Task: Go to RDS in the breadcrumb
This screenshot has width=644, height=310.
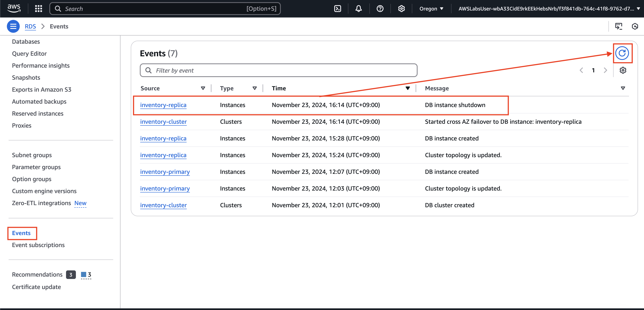Action: click(x=30, y=27)
